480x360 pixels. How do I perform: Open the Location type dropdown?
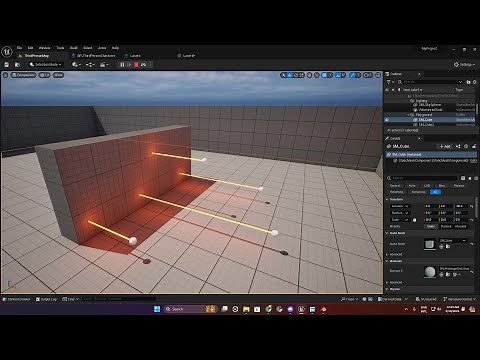tap(400, 206)
